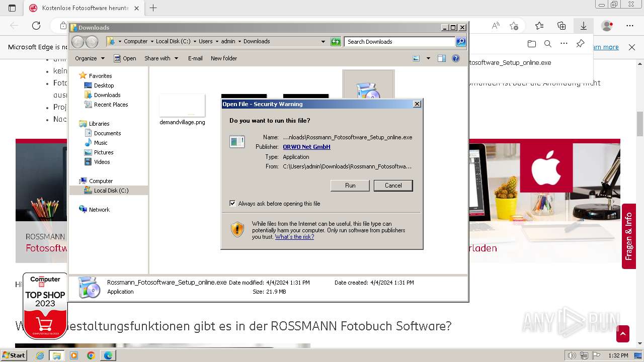Open the Pictures library

pos(104,152)
